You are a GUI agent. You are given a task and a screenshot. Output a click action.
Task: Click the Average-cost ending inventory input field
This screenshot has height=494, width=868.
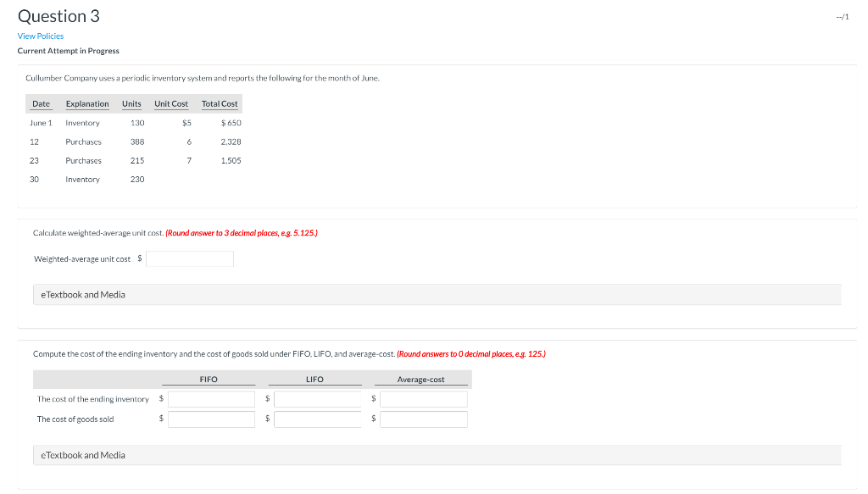pos(423,398)
